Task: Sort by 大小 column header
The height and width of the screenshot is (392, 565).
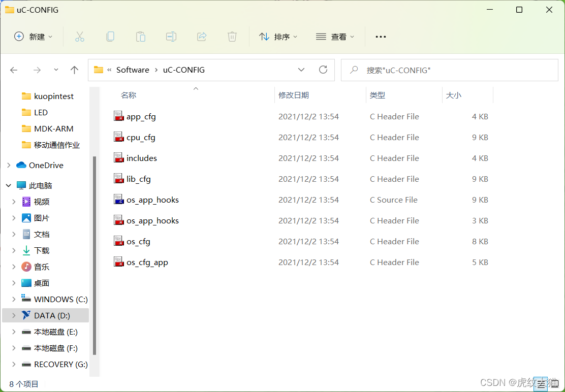Action: click(x=454, y=95)
